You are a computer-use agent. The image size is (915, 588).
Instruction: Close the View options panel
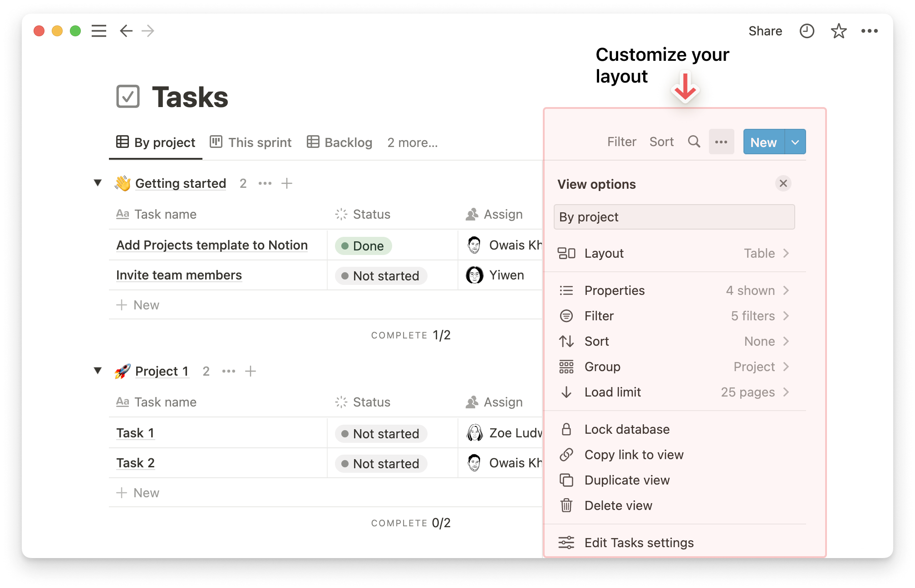[x=783, y=183]
